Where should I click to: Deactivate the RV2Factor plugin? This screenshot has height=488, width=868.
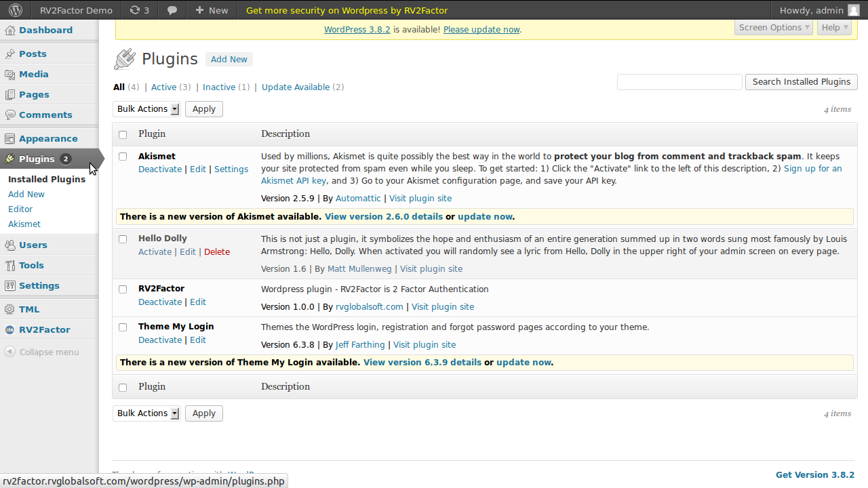(160, 302)
